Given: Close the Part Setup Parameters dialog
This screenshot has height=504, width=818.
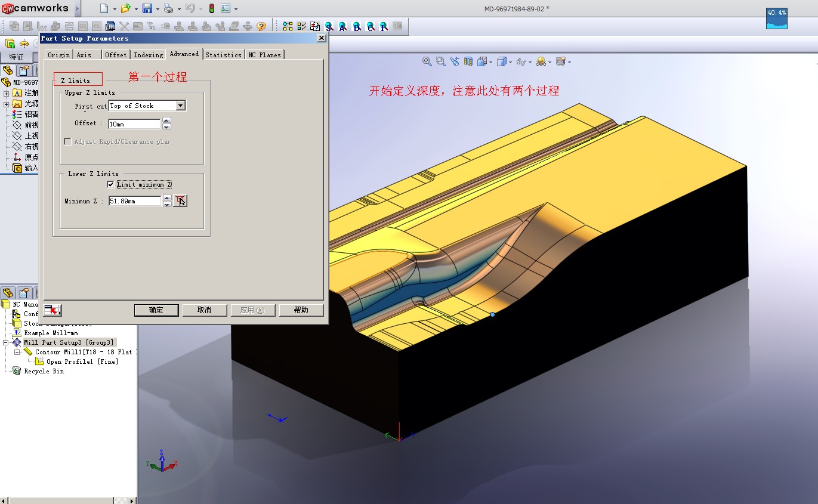Looking at the screenshot, I should 321,38.
